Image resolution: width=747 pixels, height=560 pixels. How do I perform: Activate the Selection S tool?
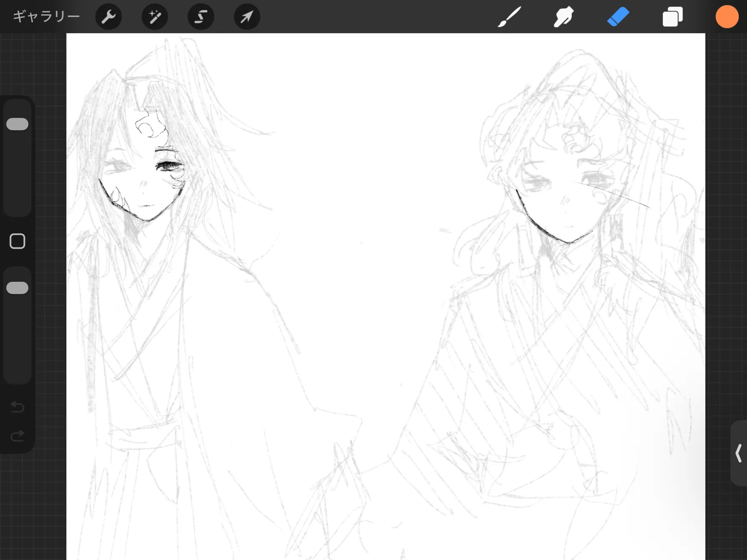pos(201,16)
